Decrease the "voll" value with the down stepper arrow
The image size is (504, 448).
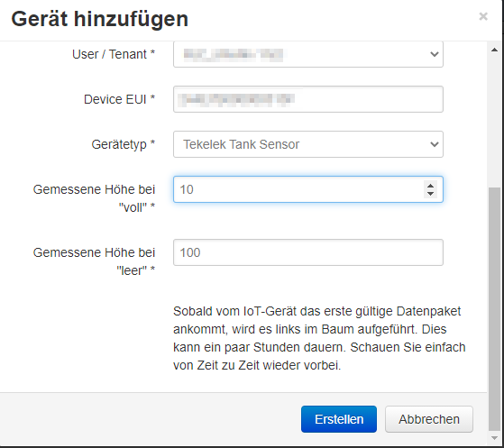430,194
